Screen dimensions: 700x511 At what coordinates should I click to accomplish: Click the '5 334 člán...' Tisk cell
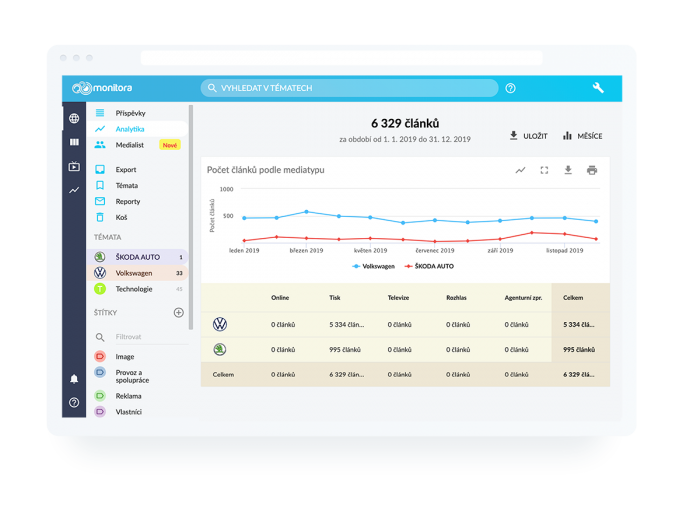[346, 324]
